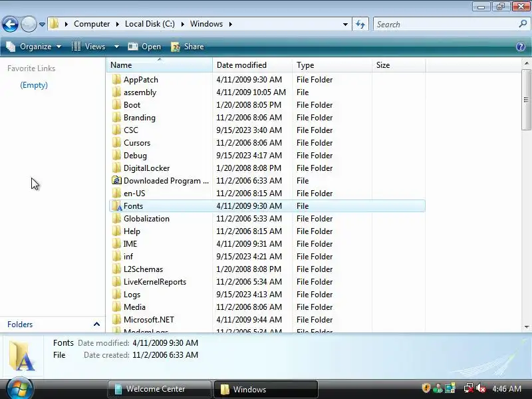Sort by the Size column header
This screenshot has height=399, width=532.
coord(398,65)
